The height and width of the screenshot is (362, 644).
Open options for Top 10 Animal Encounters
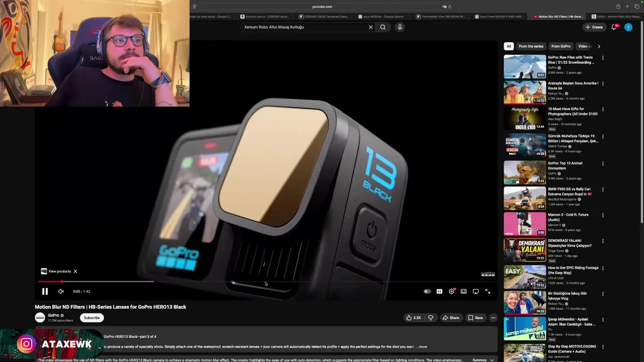pos(603,163)
